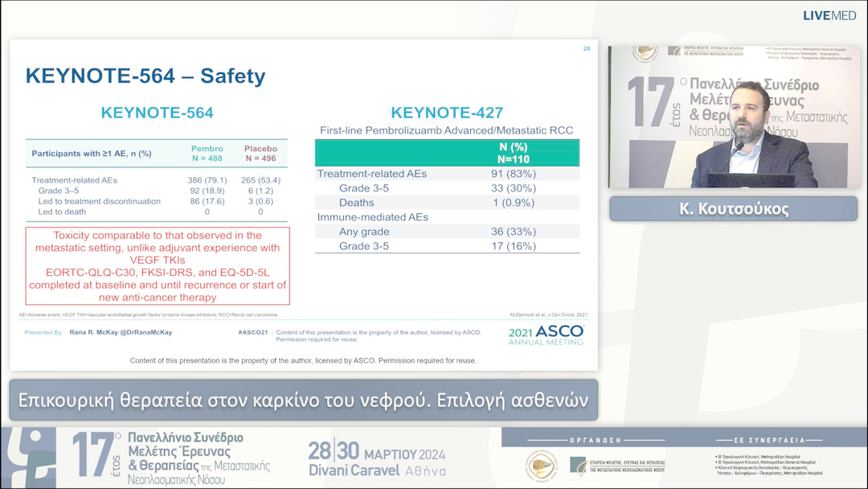Image resolution: width=868 pixels, height=489 pixels.
Task: Click the '91 (83%)' KEYNOTE-427 value
Action: (x=513, y=174)
